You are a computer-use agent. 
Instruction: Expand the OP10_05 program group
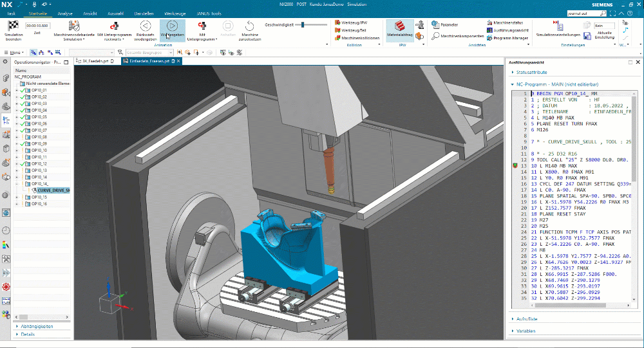pyautogui.click(x=17, y=117)
